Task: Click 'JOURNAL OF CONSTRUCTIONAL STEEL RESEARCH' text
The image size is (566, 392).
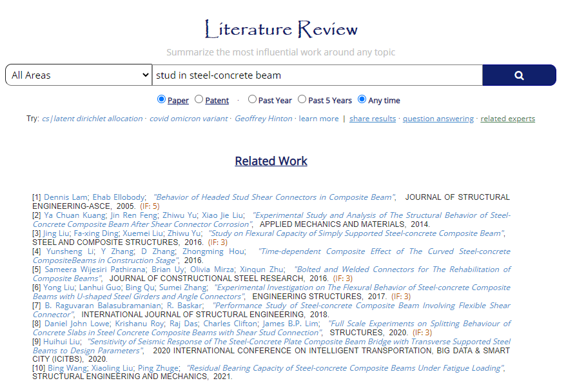Action: (x=206, y=279)
